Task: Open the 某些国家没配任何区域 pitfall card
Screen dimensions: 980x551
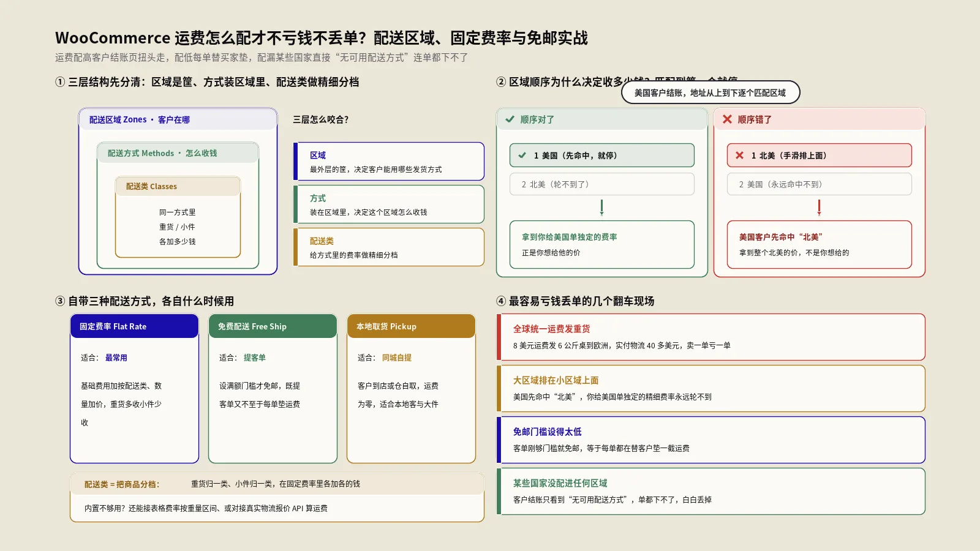Action: click(x=710, y=491)
